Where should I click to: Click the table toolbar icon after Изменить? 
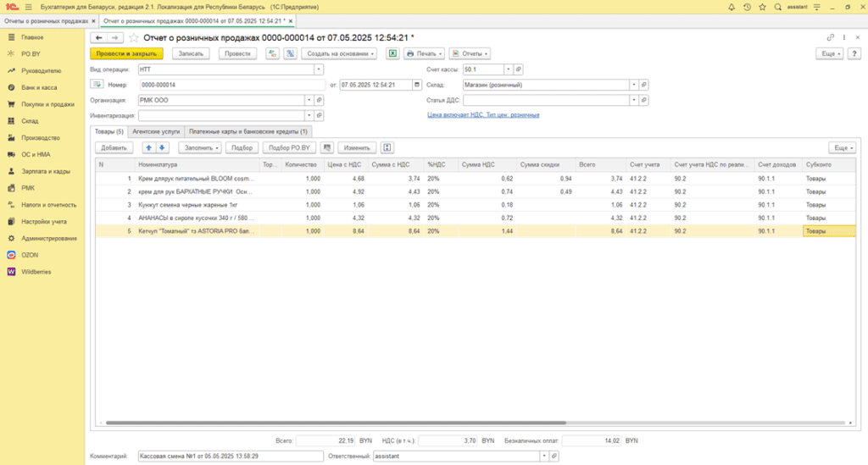click(x=387, y=147)
